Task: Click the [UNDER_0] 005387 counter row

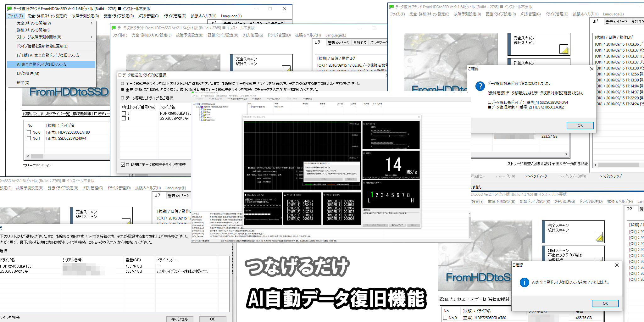Action: click(x=340, y=201)
